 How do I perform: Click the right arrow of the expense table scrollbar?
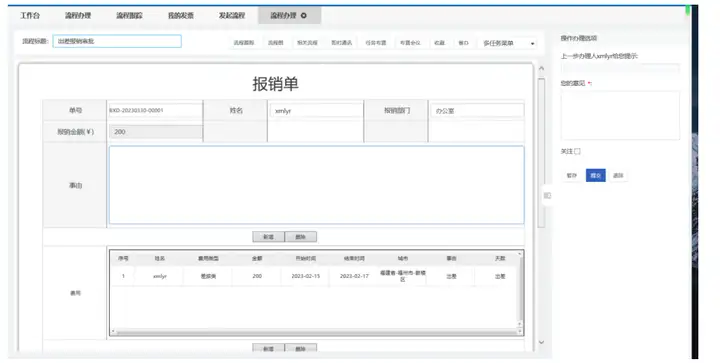click(520, 331)
